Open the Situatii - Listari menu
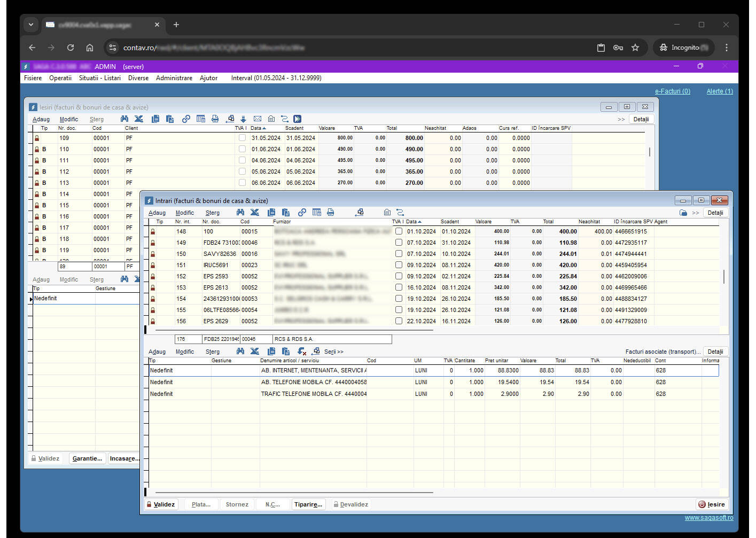This screenshot has height=538, width=756. [99, 78]
